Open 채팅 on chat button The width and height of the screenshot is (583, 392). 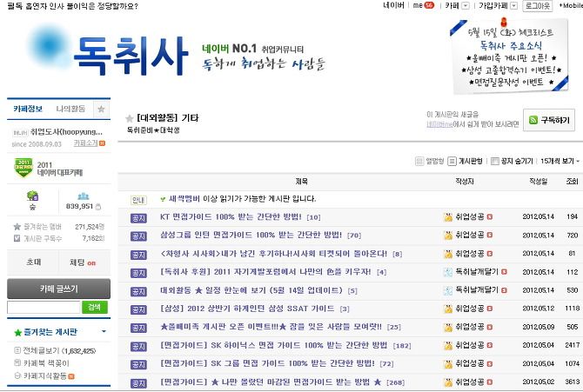pyautogui.click(x=84, y=262)
